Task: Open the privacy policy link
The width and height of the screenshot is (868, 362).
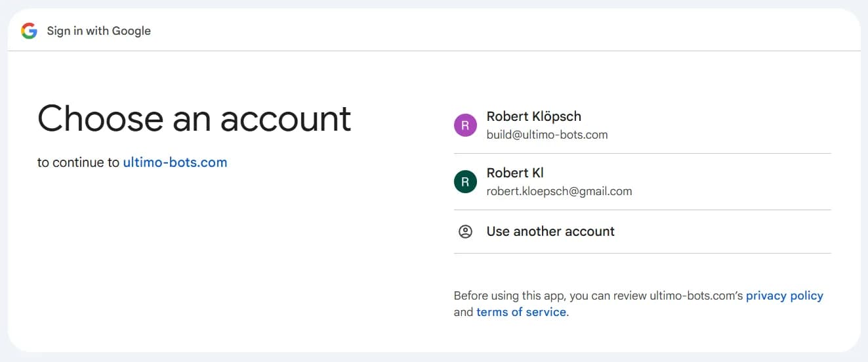Action: coord(785,296)
